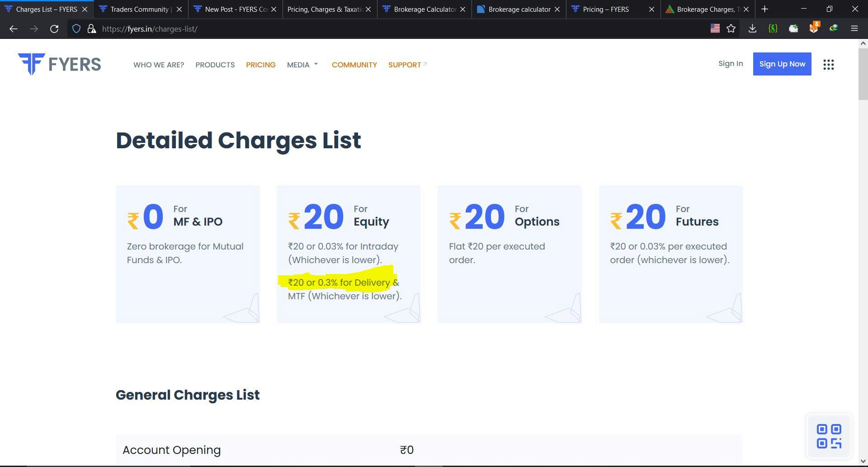Reload the charges list page
The width and height of the screenshot is (868, 467).
[x=54, y=29]
